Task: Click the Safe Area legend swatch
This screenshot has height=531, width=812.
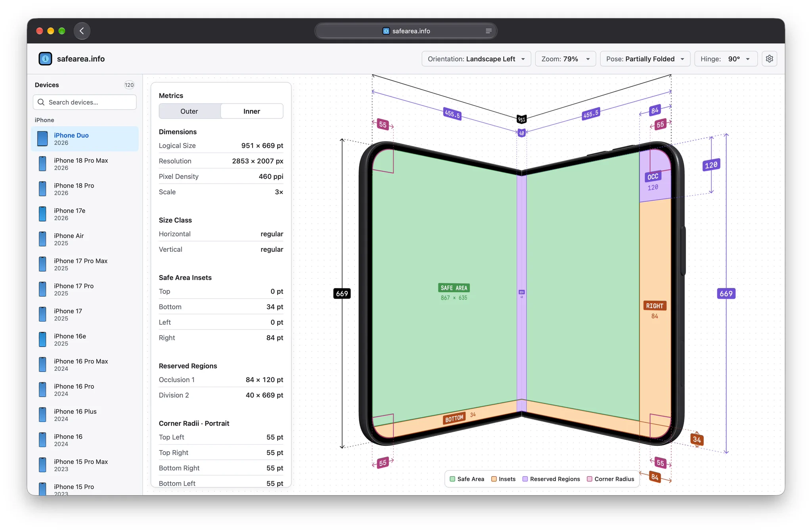Action: (x=452, y=479)
